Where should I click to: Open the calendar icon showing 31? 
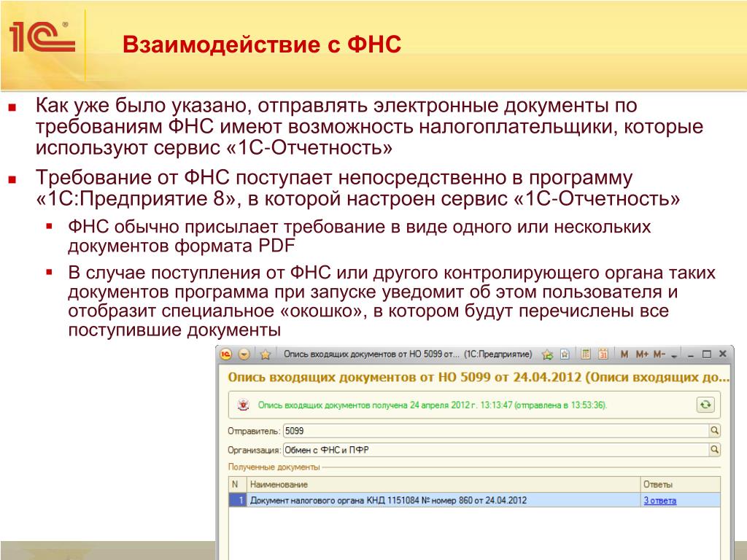pyautogui.click(x=603, y=354)
